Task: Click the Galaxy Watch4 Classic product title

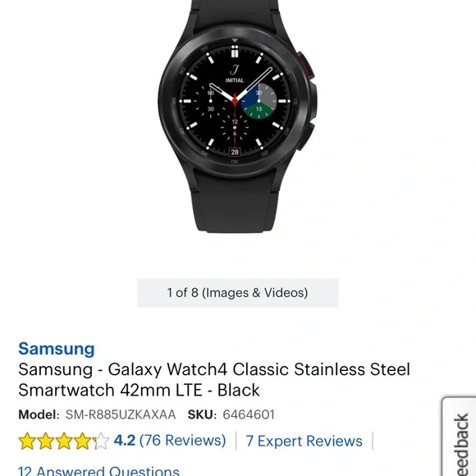Action: [214, 379]
